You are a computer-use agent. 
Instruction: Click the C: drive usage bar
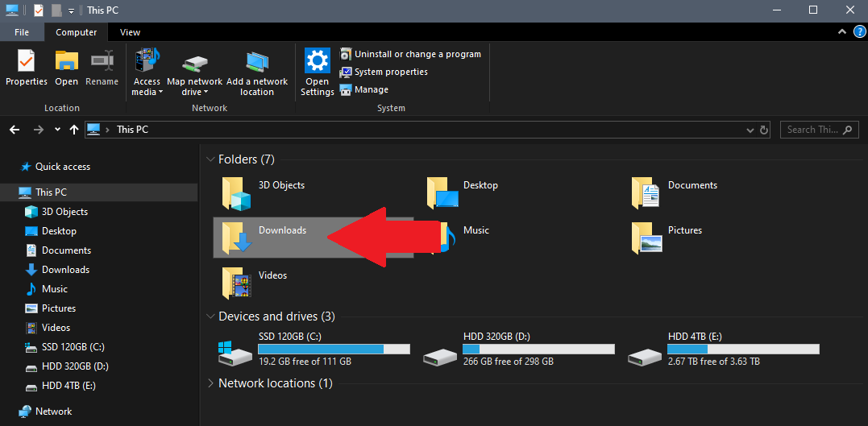(x=334, y=349)
